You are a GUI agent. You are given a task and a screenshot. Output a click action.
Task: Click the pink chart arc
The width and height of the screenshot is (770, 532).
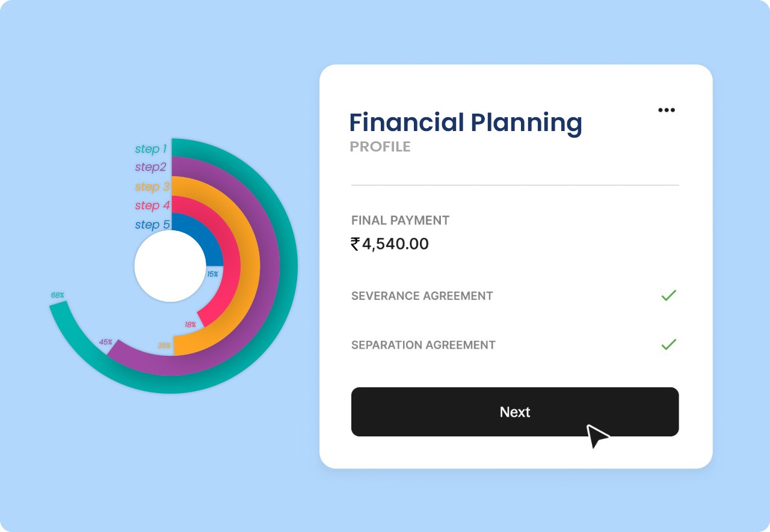[x=232, y=264]
